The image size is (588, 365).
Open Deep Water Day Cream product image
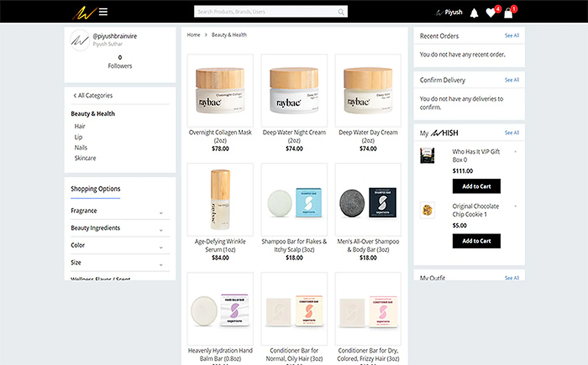coord(368,90)
